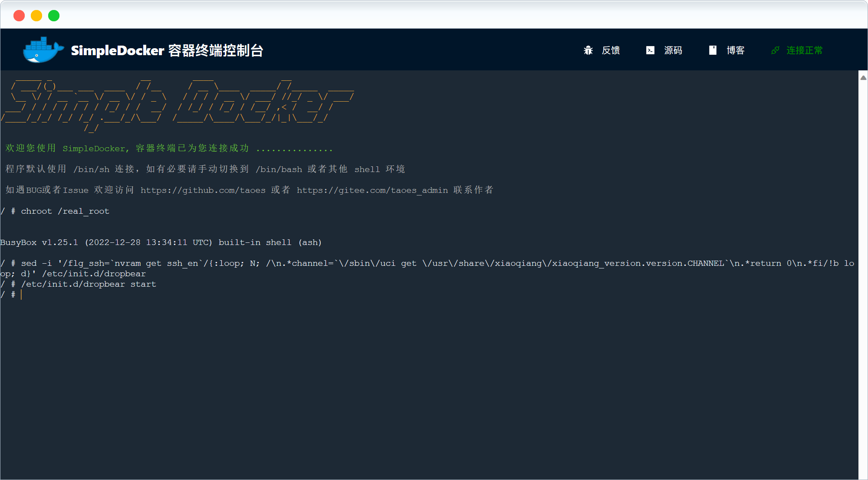Click the chroot /real_root command line
This screenshot has width=868, height=480.
pos(65,211)
